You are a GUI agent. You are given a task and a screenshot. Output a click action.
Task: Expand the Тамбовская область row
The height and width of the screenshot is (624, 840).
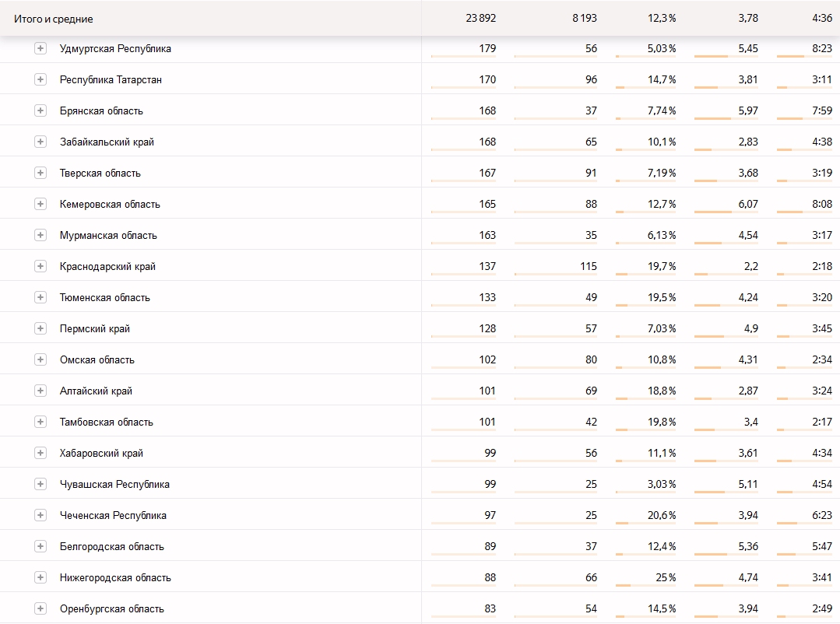click(x=40, y=422)
